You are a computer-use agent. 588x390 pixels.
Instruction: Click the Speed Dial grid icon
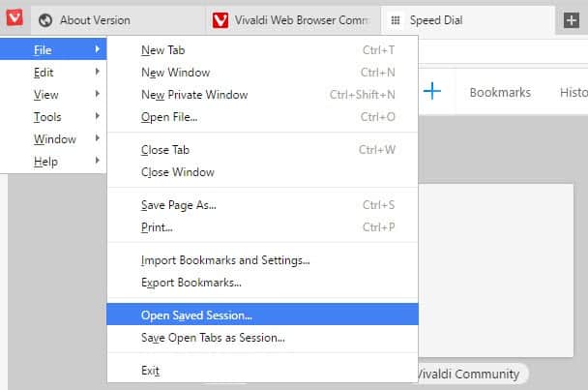[x=395, y=20]
